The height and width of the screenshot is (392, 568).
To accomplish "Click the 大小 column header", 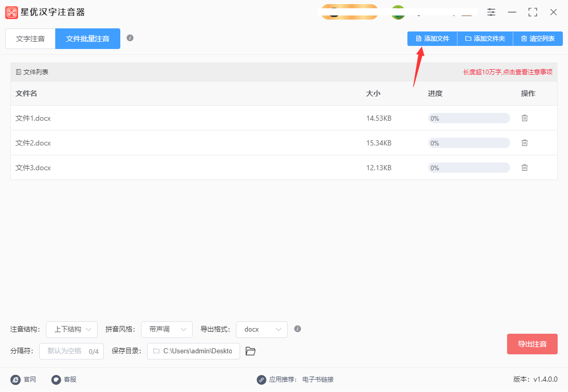I will coord(373,93).
